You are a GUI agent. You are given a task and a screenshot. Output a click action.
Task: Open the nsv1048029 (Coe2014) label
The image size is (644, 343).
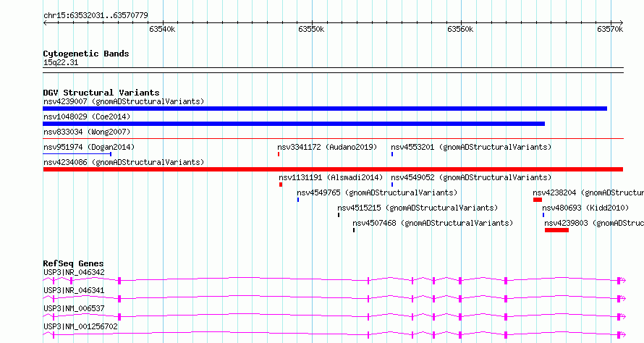pyautogui.click(x=87, y=117)
